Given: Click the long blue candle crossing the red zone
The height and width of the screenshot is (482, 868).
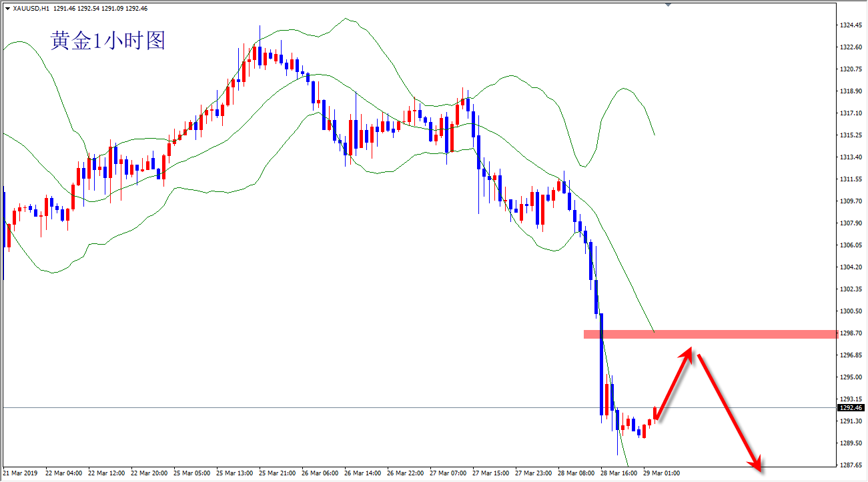Looking at the screenshot, I should pyautogui.click(x=602, y=360).
